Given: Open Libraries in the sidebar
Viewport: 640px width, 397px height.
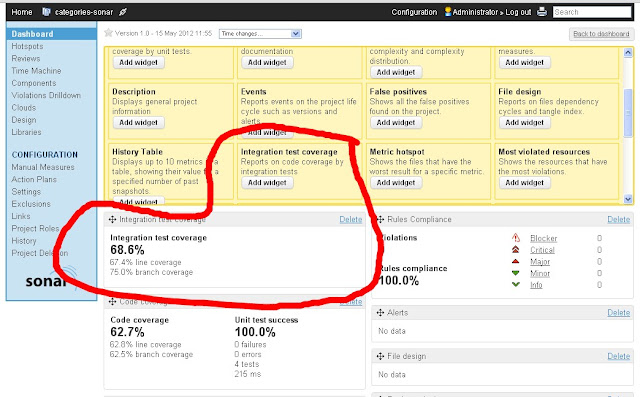Looking at the screenshot, I should click(x=27, y=132).
